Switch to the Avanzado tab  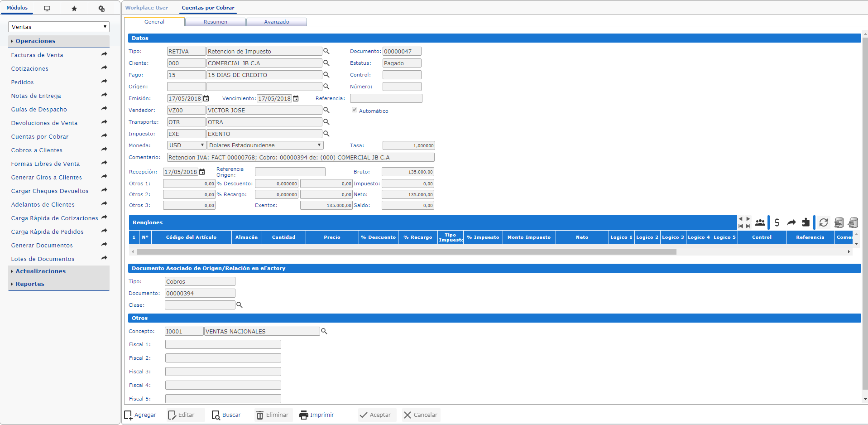277,22
